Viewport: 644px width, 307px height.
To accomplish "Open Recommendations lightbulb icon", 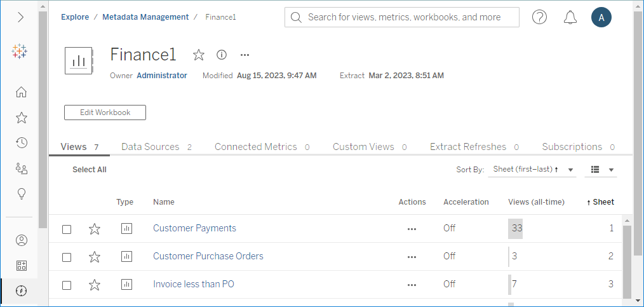I will click(21, 194).
